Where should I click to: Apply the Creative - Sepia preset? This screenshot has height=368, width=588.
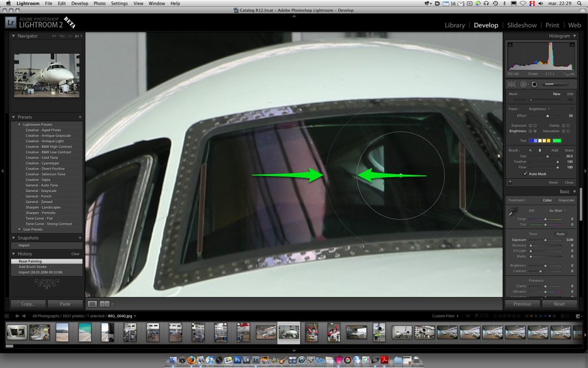pos(38,180)
